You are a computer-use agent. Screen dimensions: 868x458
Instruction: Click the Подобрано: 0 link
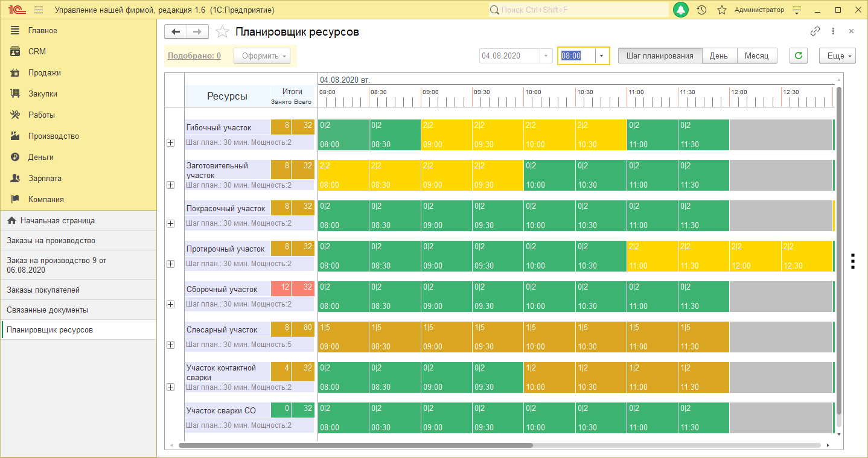194,56
